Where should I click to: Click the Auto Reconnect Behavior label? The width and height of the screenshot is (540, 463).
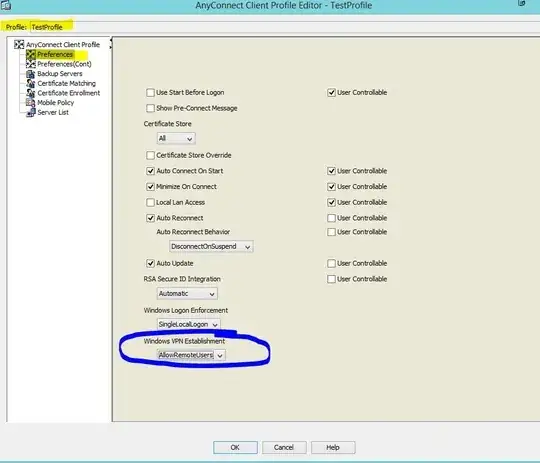[193, 232]
